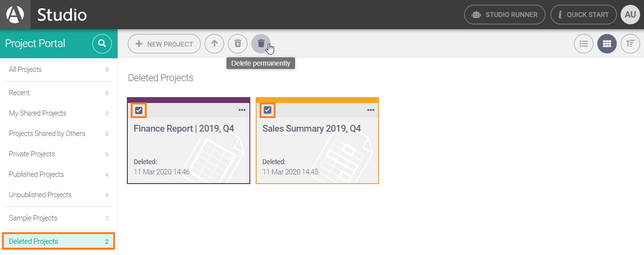This screenshot has width=644, height=255.
Task: Open the Deleted Projects sidebar item
Action: click(x=34, y=241)
